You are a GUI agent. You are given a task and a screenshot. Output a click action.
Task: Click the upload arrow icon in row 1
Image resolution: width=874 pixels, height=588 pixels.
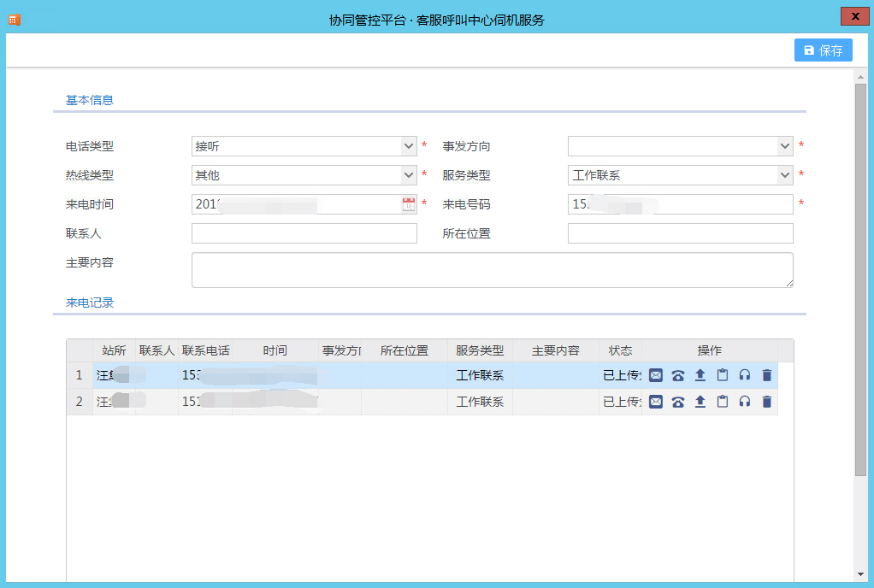pos(700,375)
